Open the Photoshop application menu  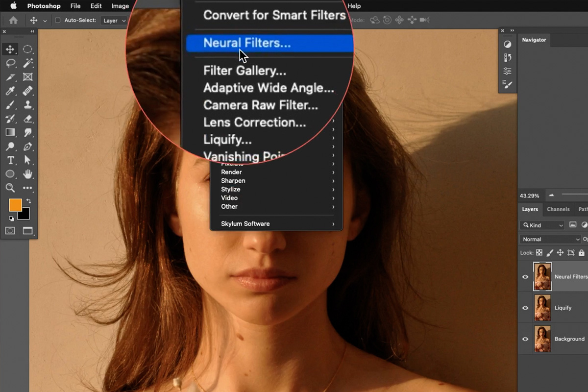[x=44, y=6]
